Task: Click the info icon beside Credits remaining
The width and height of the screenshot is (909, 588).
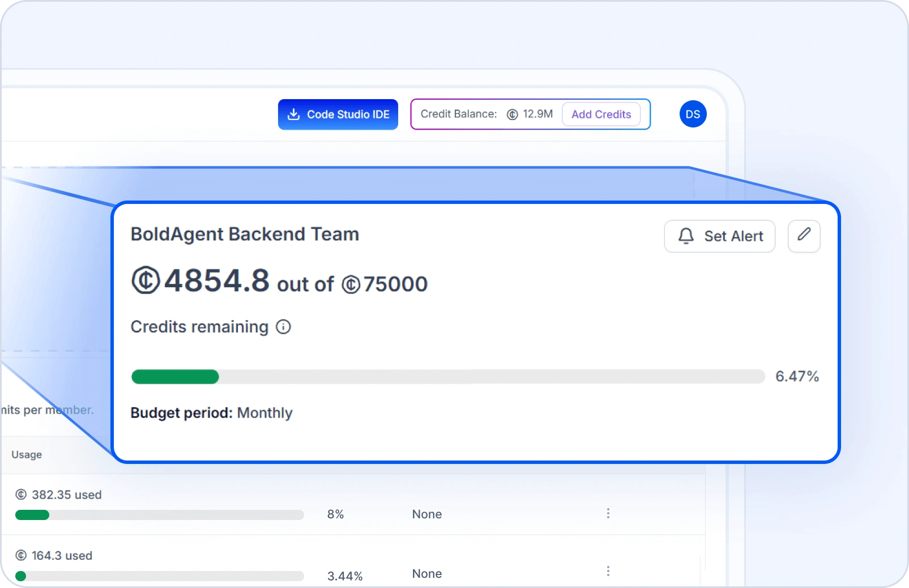Action: 283,327
